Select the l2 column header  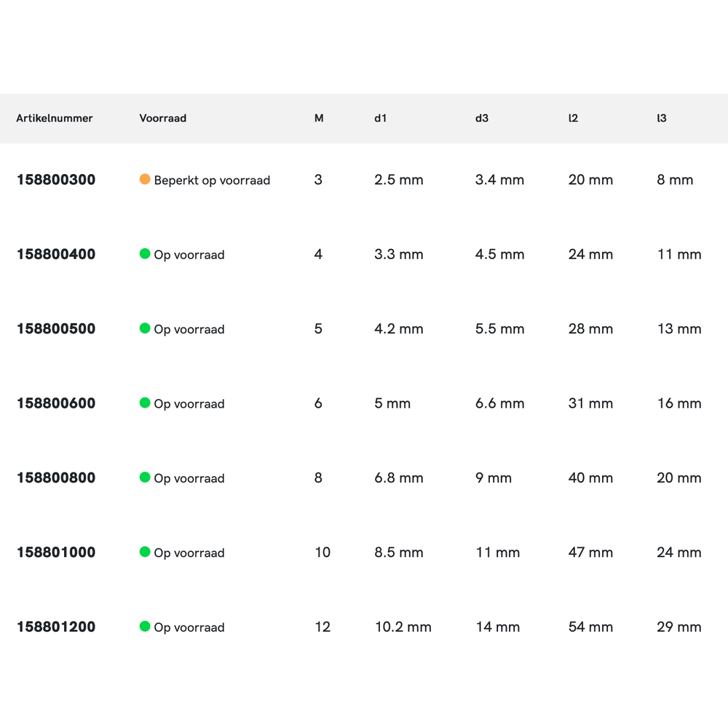[573, 118]
